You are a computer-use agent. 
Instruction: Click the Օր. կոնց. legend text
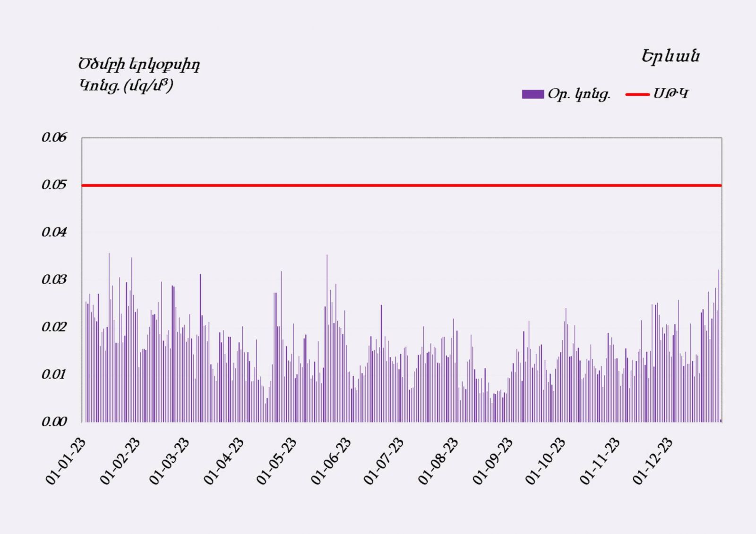pos(579,94)
